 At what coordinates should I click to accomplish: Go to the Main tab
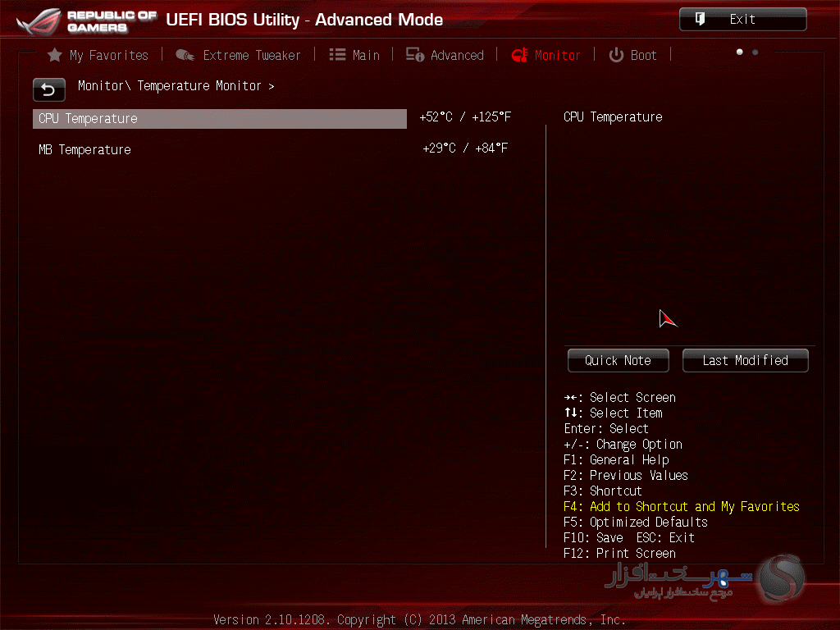pos(366,55)
